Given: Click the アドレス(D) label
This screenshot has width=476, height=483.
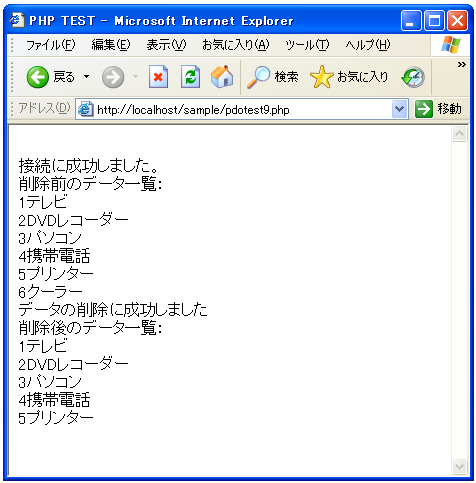Looking at the screenshot, I should (x=44, y=108).
